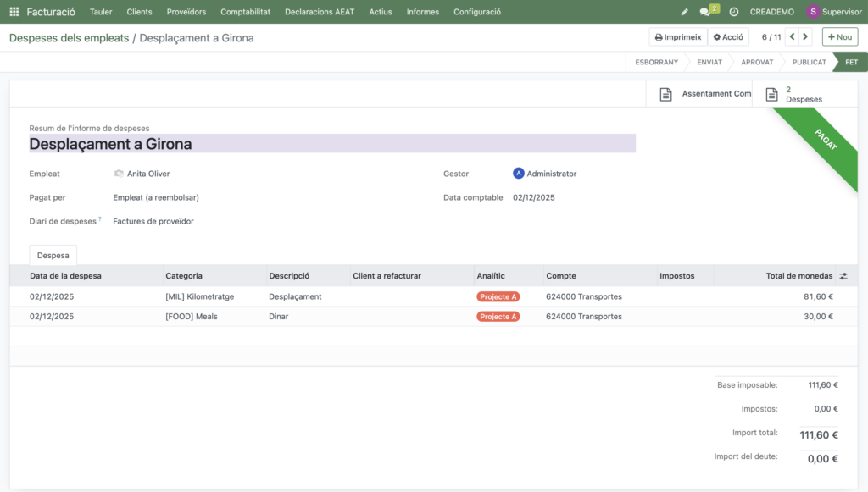Screen dimensions: 868x492
Task: Click the Projecte A tag on Dinar row
Action: click(498, 317)
